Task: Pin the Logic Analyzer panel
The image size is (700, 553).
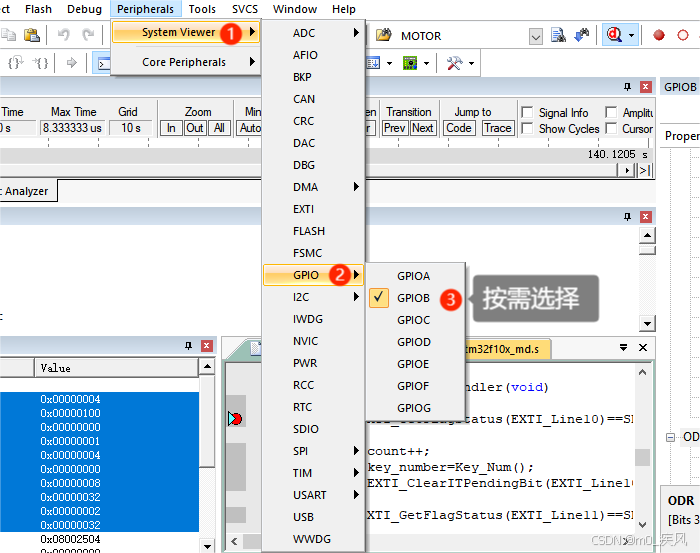Action: 628,87
